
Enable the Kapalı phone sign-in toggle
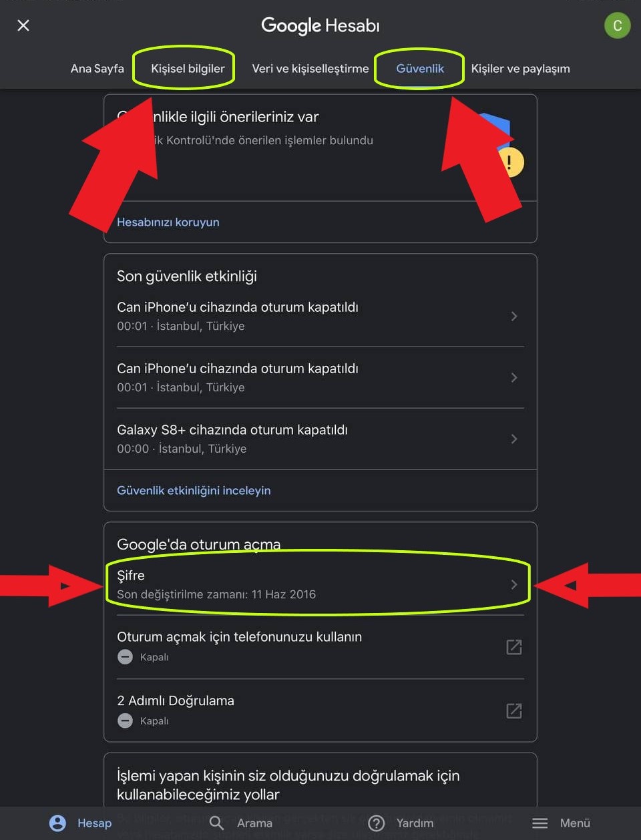[125, 657]
